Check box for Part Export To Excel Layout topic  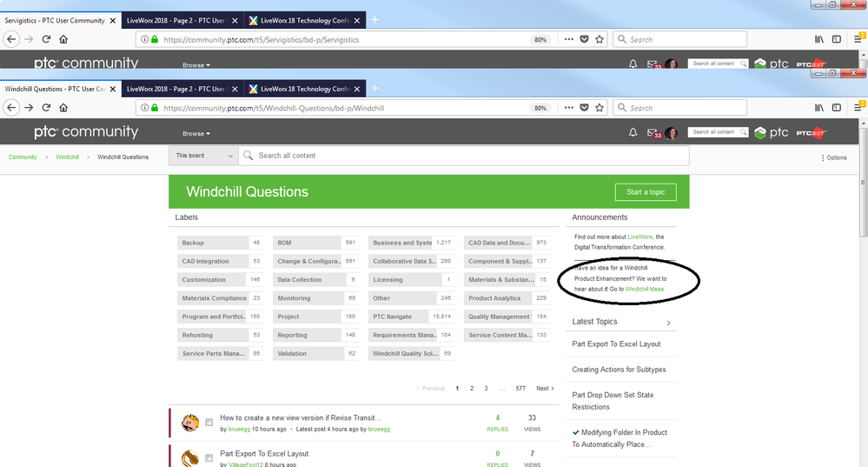pyautogui.click(x=209, y=458)
